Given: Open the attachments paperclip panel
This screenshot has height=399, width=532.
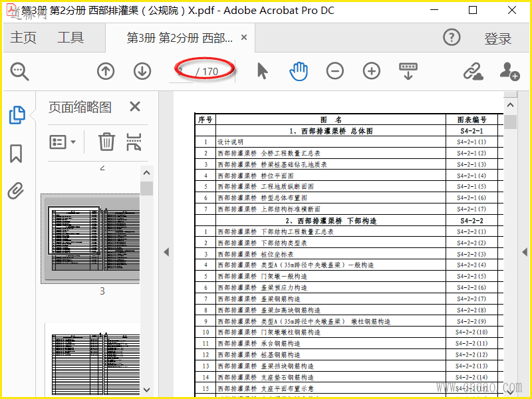Looking at the screenshot, I should [x=15, y=191].
